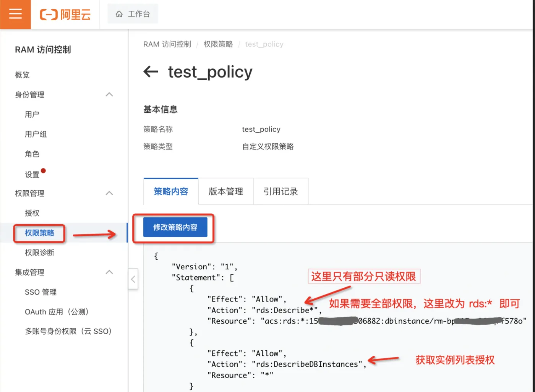Collapse the 集成管理 section
Screen dimensions: 535x392
pyautogui.click(x=109, y=272)
